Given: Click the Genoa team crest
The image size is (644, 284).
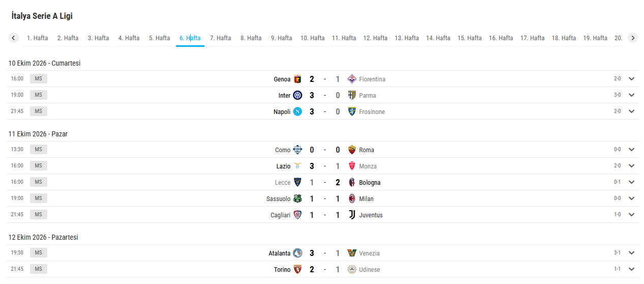Looking at the screenshot, I should 298,79.
